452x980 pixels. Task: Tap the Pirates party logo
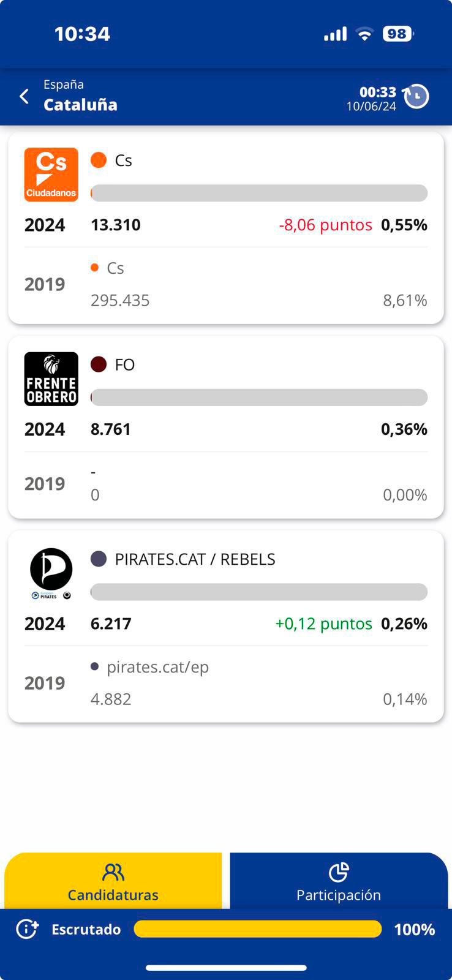[x=51, y=573]
